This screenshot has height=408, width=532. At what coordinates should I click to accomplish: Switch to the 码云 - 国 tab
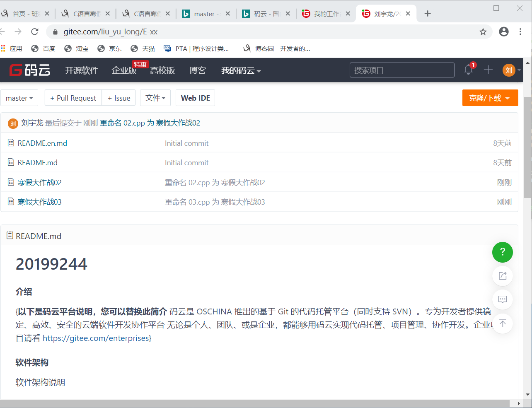click(x=266, y=14)
